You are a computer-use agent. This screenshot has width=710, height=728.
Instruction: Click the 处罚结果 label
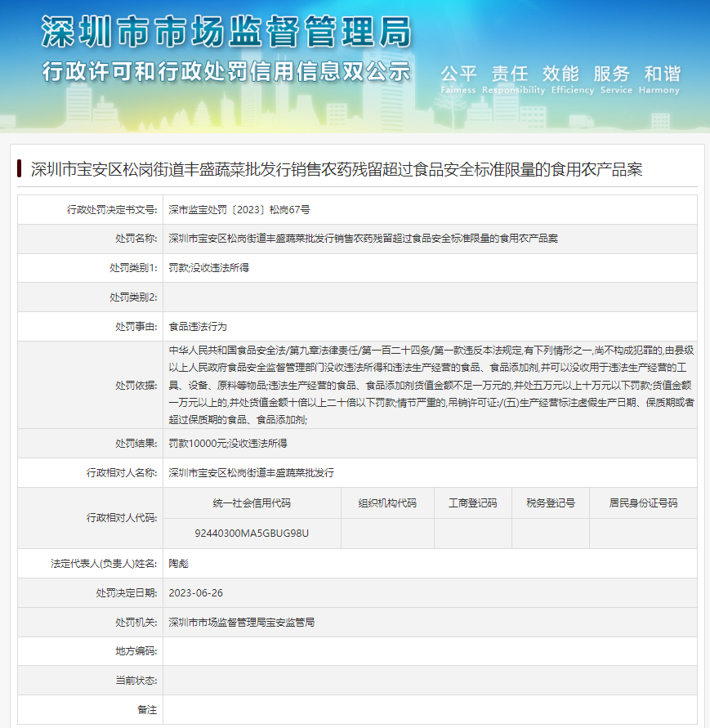pyautogui.click(x=136, y=444)
